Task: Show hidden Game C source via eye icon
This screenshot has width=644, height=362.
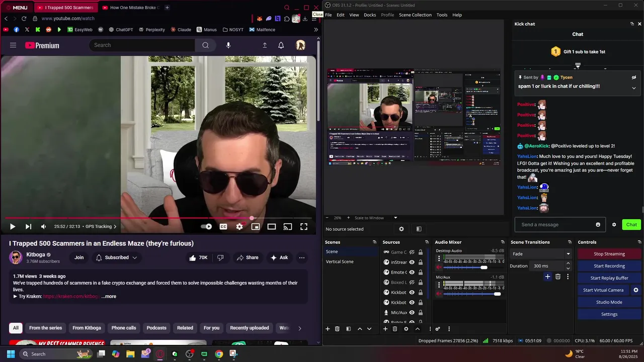Action: click(412, 252)
